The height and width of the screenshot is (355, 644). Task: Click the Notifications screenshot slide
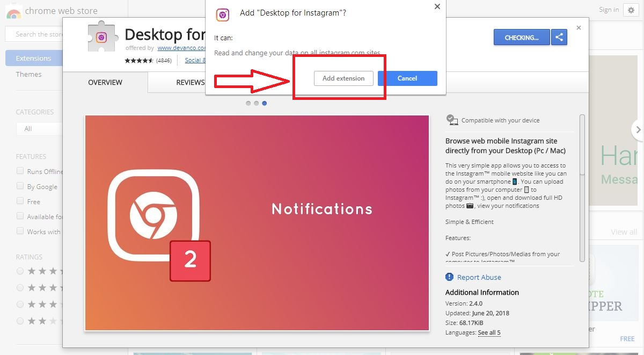pyautogui.click(x=257, y=223)
